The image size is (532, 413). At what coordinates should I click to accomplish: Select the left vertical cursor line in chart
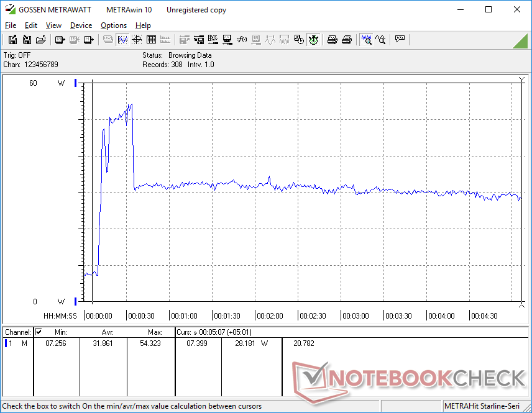(92, 191)
